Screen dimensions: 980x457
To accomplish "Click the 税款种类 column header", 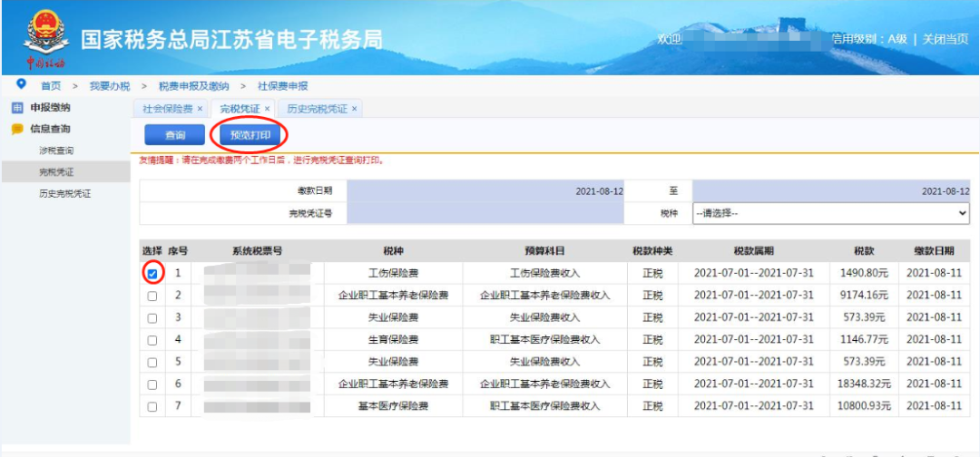I will pyautogui.click(x=652, y=251).
